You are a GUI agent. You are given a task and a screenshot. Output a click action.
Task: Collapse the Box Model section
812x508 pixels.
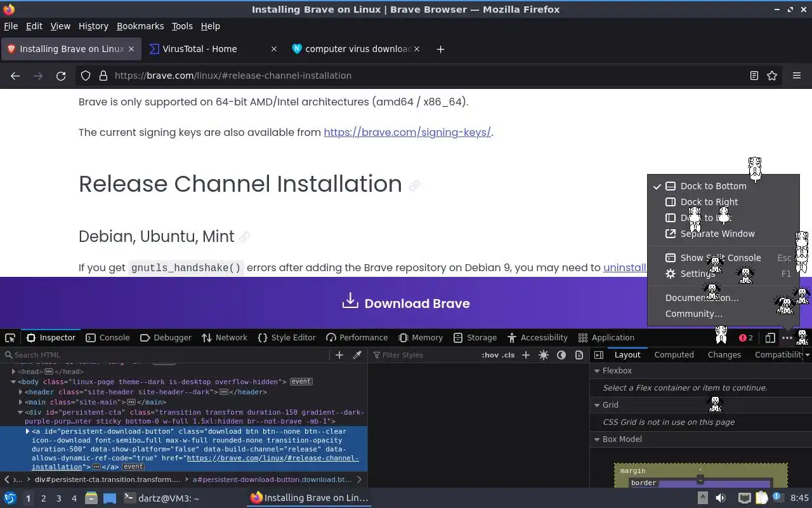[597, 439]
